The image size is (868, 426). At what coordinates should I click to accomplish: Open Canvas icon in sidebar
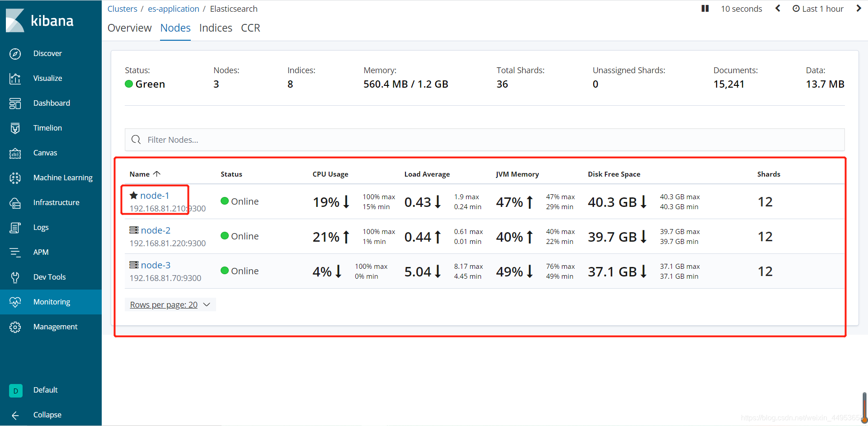[15, 153]
